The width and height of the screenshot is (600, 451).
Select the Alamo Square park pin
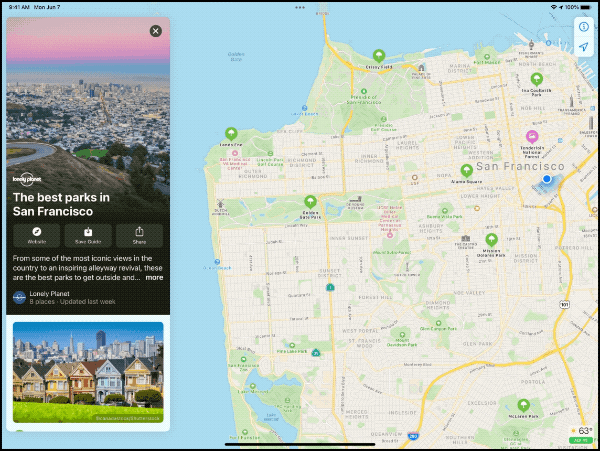(x=466, y=170)
